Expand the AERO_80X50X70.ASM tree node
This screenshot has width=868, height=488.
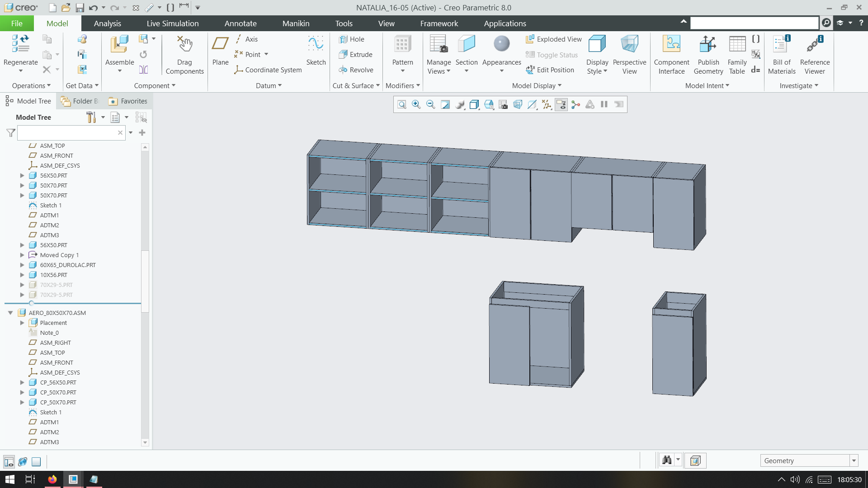[10, 312]
